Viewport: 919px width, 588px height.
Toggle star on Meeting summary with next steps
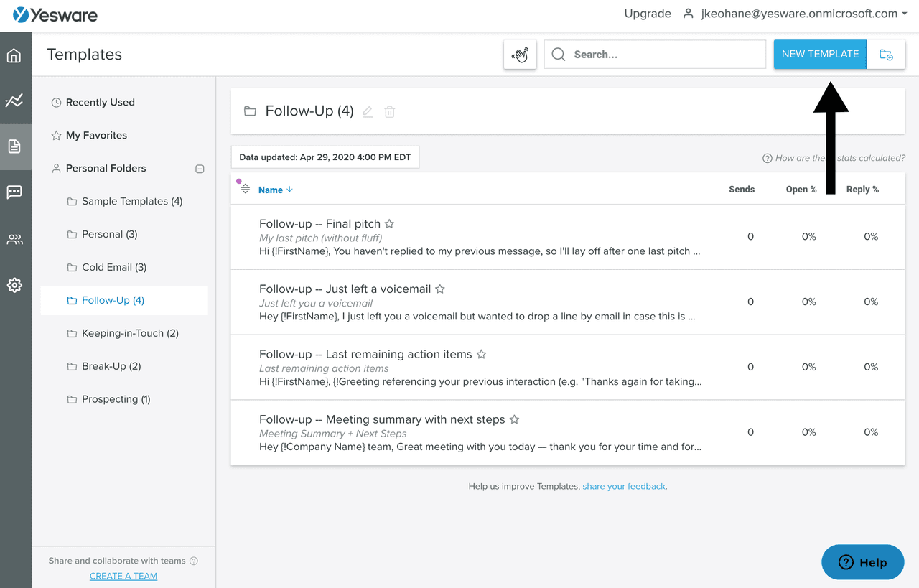(514, 420)
